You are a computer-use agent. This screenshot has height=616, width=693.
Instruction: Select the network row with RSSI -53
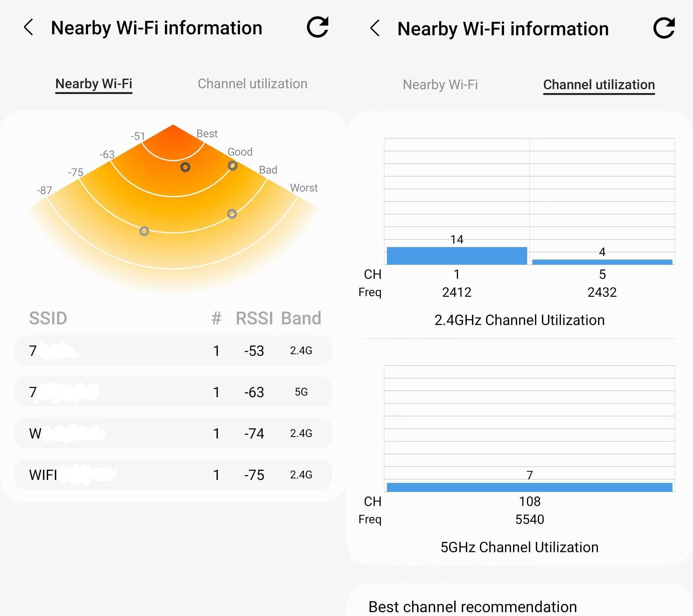(173, 350)
